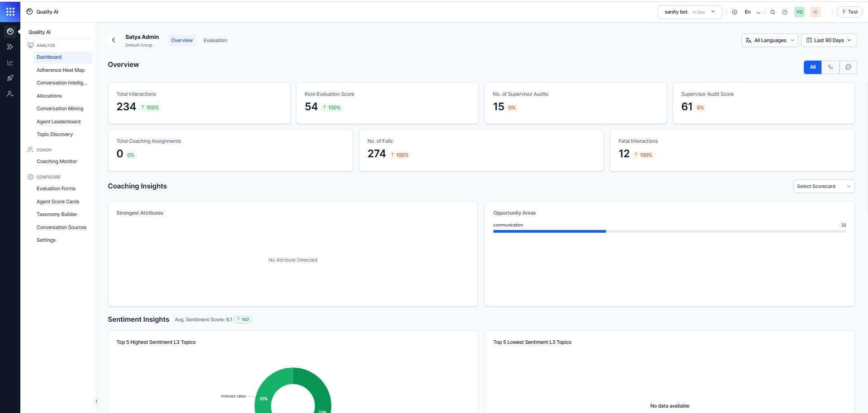This screenshot has height=413, width=868.
Task: Open Adherence Heat Map in sidebar
Action: coord(61,70)
